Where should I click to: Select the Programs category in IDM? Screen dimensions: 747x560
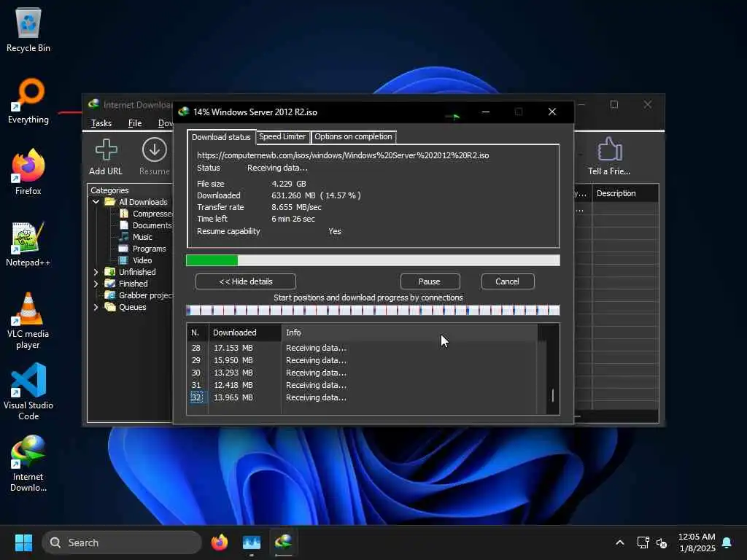(x=149, y=249)
